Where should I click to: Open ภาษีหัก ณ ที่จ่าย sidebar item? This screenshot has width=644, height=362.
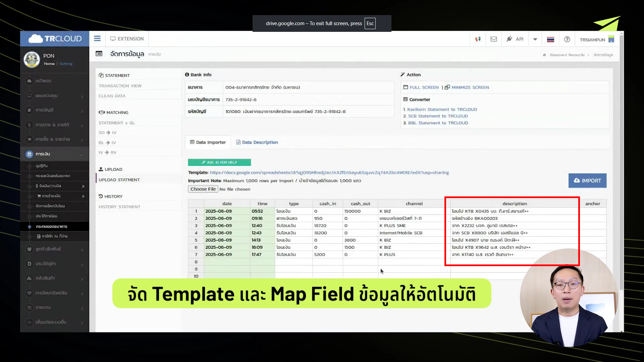coord(52,236)
